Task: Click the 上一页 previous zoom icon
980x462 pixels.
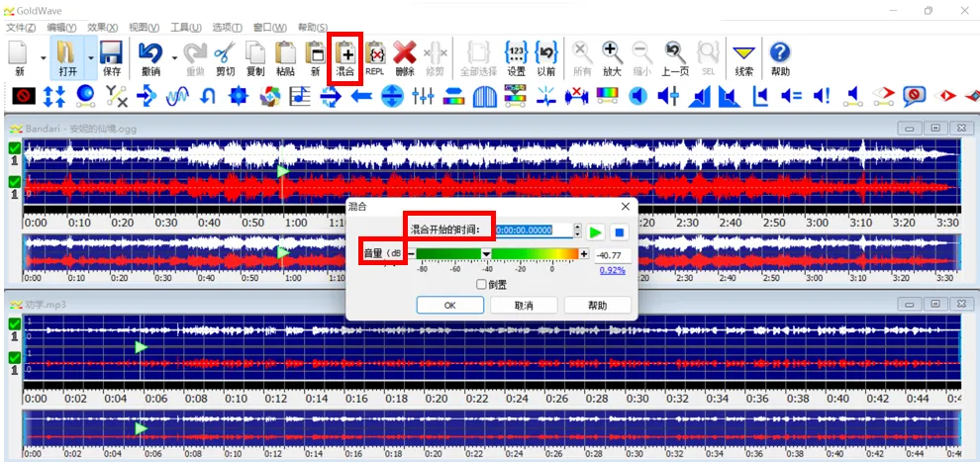Action: (x=676, y=53)
